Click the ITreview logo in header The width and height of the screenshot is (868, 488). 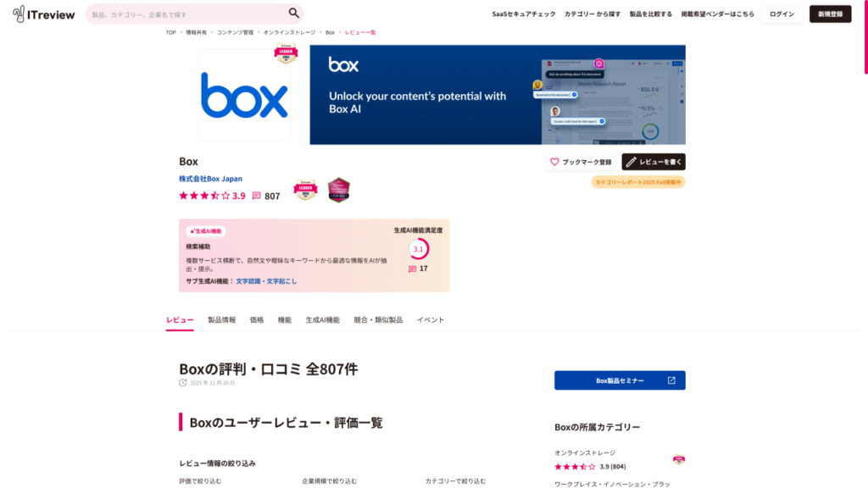[44, 14]
